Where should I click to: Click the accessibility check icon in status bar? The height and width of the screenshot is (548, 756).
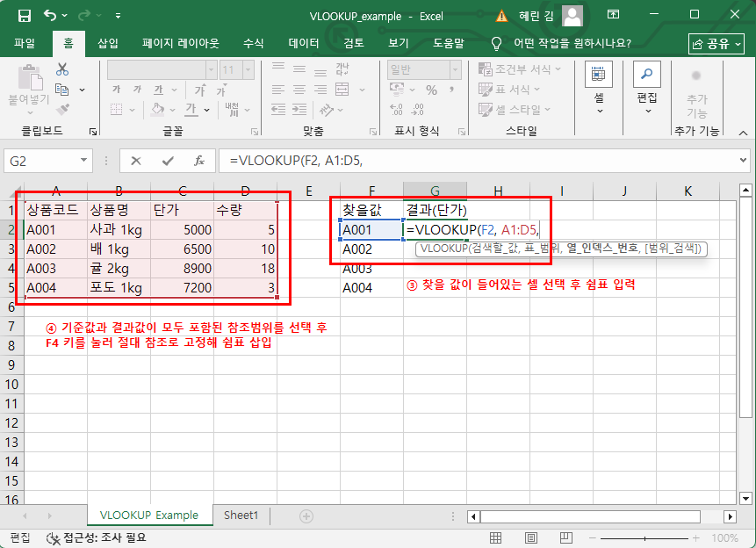[x=52, y=537]
